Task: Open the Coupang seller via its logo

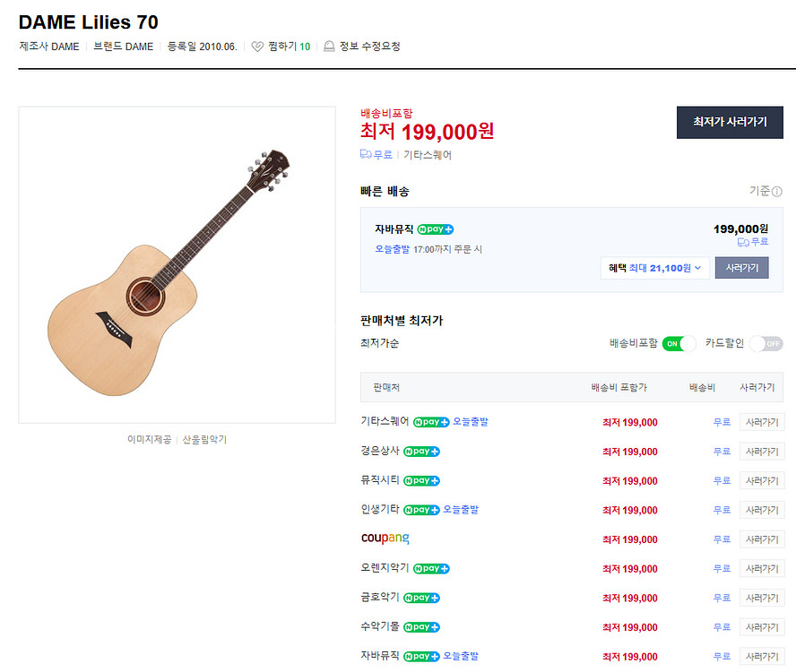Action: click(x=385, y=538)
